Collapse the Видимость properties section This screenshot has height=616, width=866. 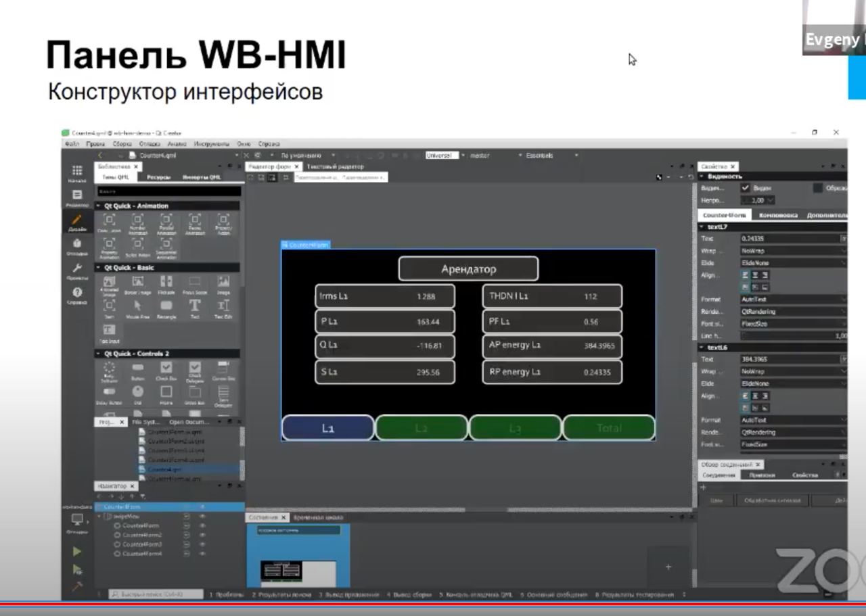[702, 176]
